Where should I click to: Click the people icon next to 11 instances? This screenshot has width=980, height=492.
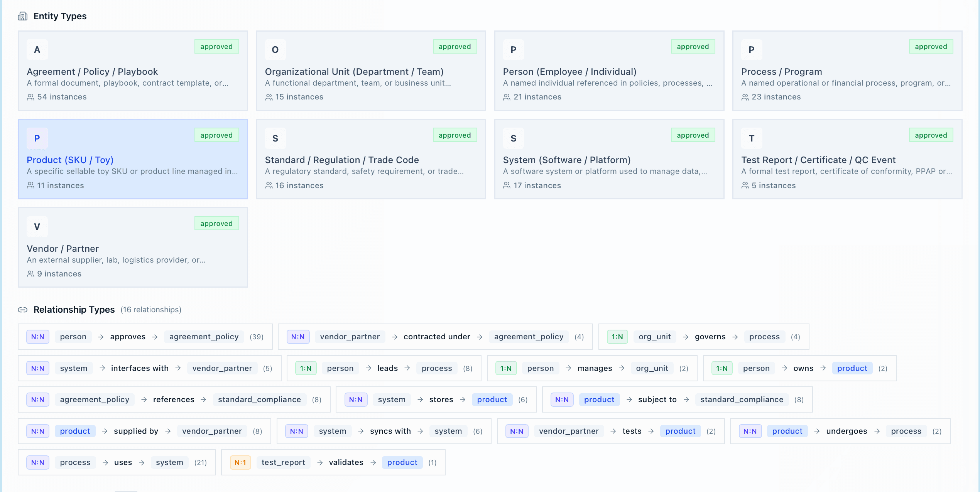point(30,185)
